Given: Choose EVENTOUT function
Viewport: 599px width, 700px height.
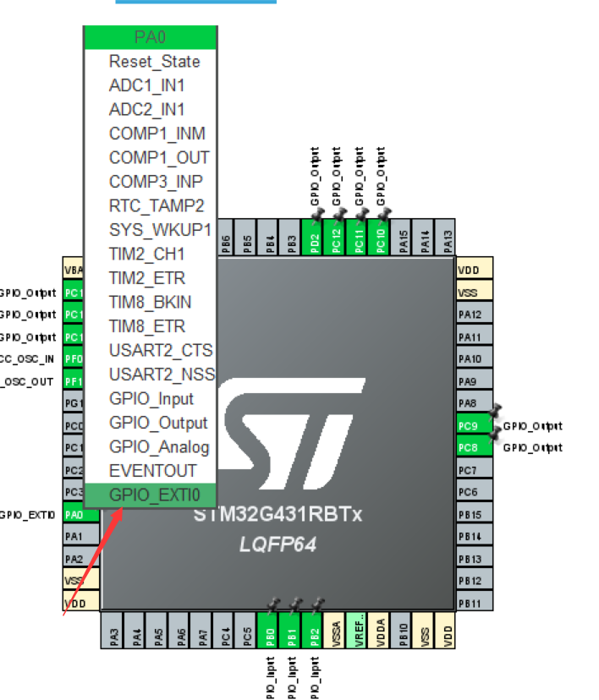Looking at the screenshot, I should [150, 472].
